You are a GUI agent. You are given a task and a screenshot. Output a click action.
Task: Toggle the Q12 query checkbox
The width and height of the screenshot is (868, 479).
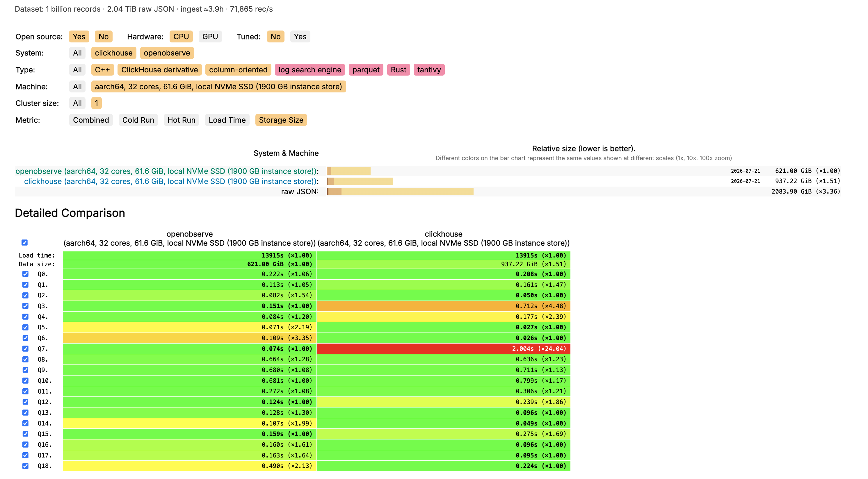[25, 402]
